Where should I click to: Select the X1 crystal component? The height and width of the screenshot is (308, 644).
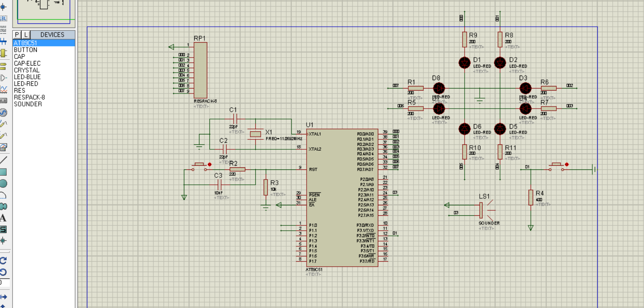(255, 134)
